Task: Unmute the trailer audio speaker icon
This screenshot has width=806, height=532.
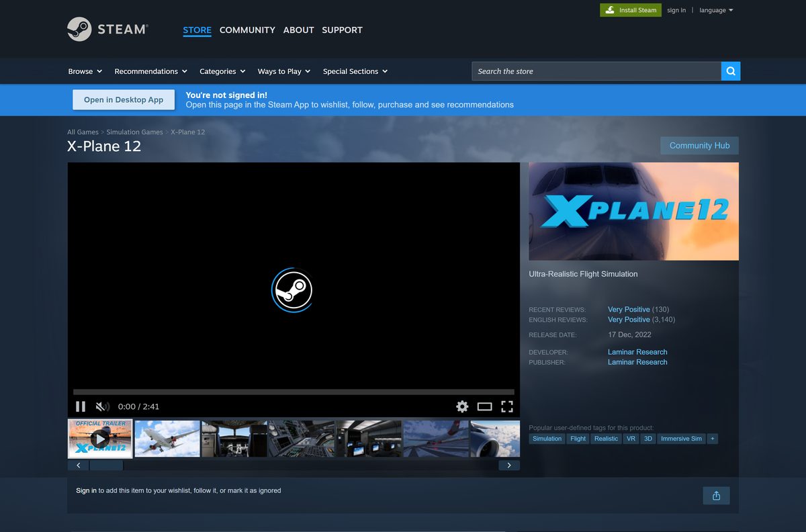Action: click(102, 406)
